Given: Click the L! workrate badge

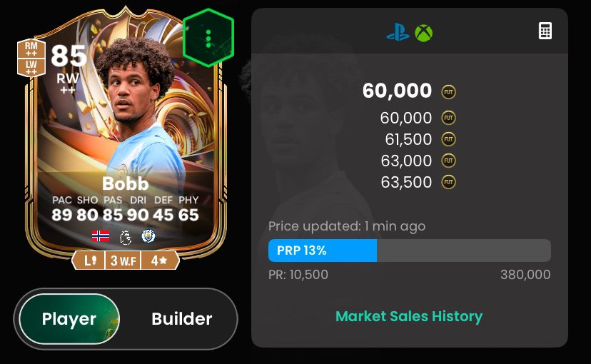Looking at the screenshot, I should (x=89, y=261).
